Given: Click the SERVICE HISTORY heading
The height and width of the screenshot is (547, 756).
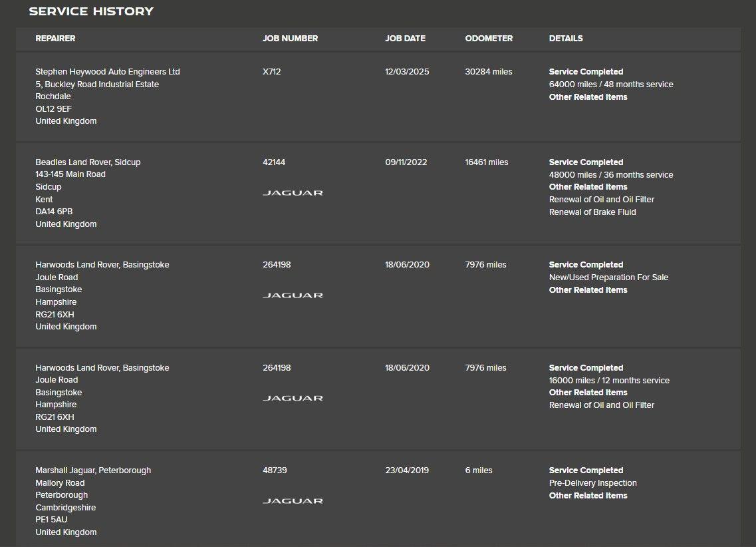Looking at the screenshot, I should (x=91, y=11).
